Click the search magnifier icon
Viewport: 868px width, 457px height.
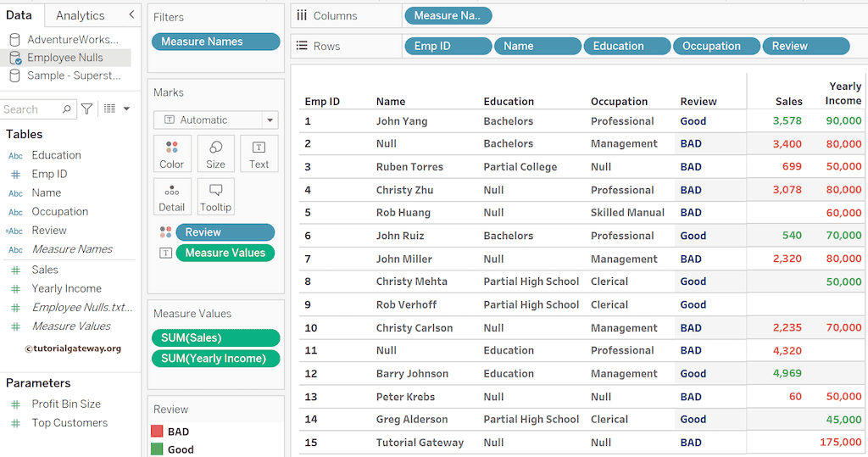pyautogui.click(x=66, y=109)
